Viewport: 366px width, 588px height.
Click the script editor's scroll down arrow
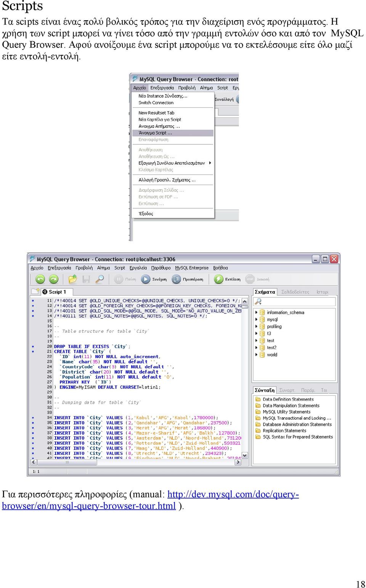pos(245,455)
